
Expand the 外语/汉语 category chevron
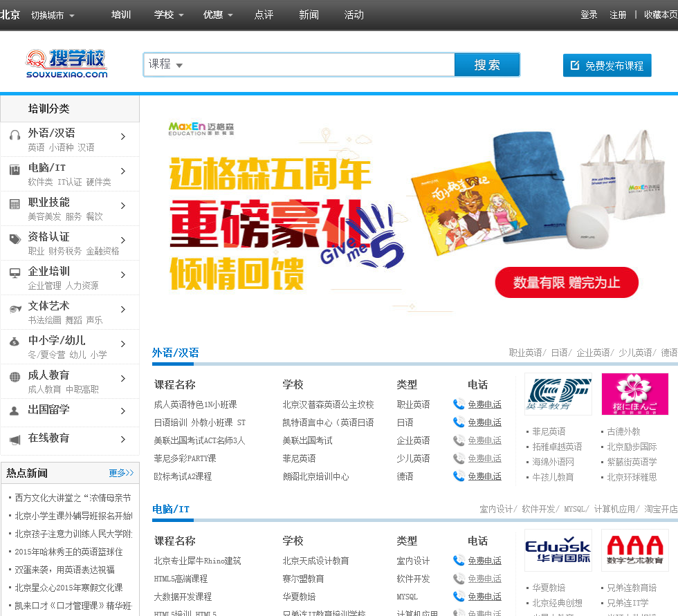pyautogui.click(x=123, y=136)
